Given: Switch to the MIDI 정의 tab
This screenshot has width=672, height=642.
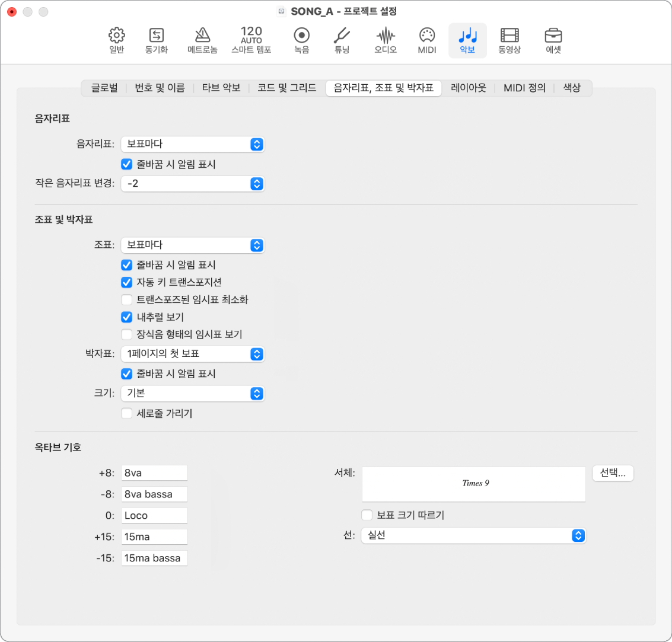Looking at the screenshot, I should tap(524, 88).
